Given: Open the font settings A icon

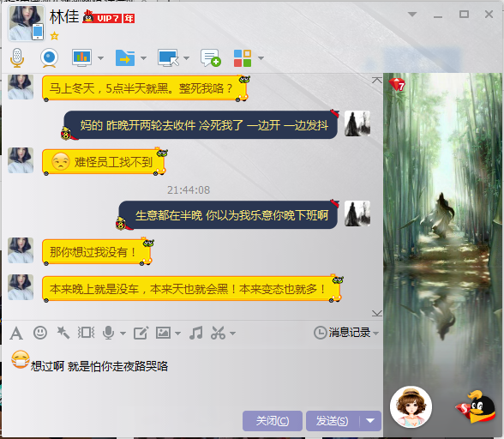Looking at the screenshot, I should [16, 334].
